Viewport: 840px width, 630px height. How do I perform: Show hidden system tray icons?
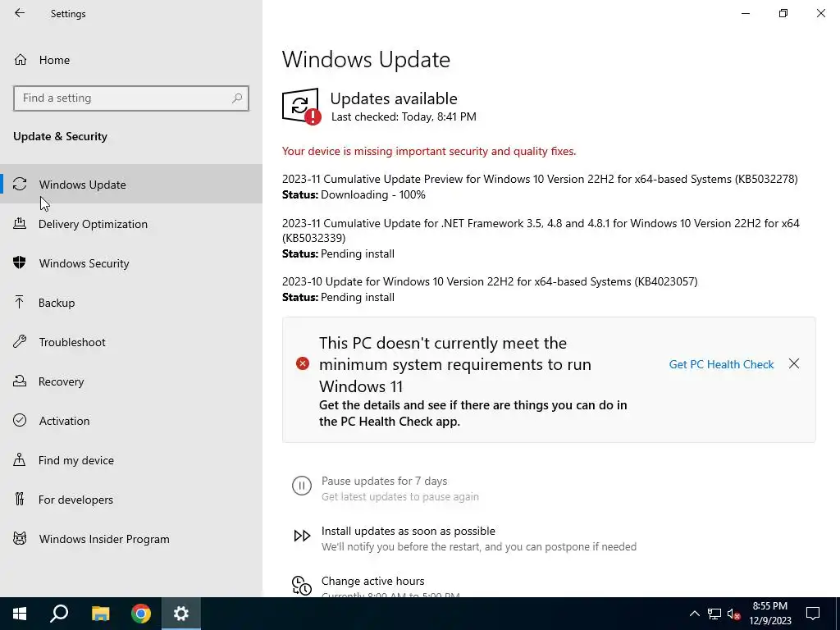694,614
